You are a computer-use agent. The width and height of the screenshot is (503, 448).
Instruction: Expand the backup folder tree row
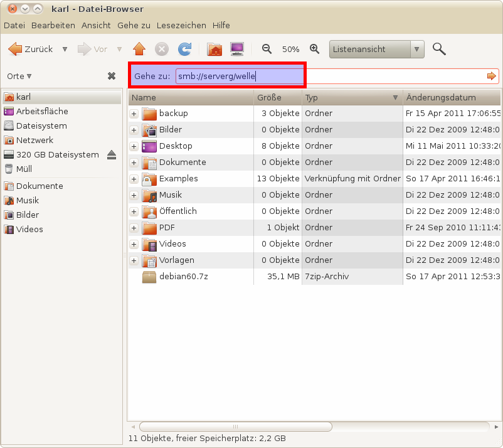click(134, 114)
